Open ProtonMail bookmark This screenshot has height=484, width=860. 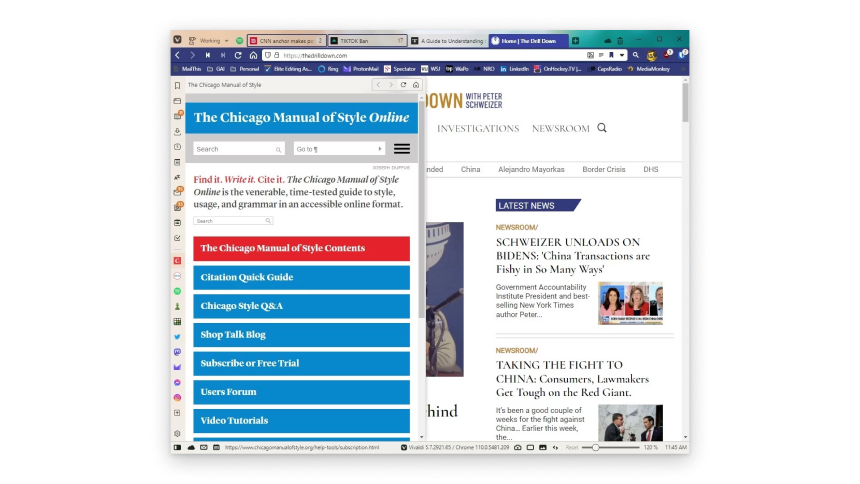(361, 69)
